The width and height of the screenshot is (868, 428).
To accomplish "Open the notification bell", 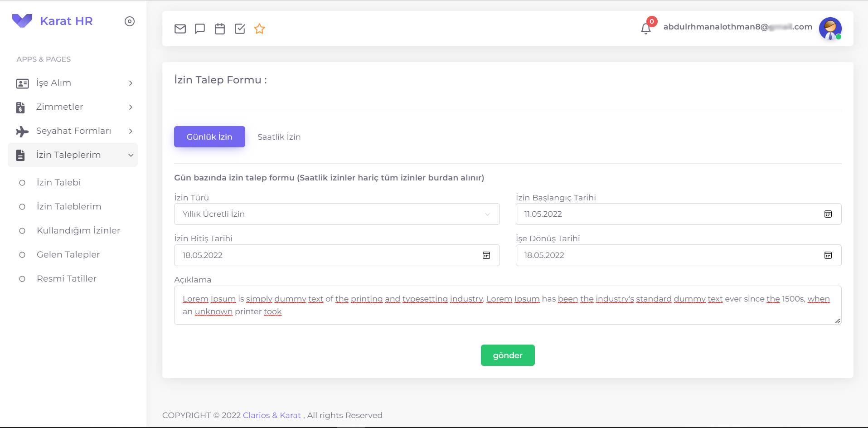I will coord(645,29).
